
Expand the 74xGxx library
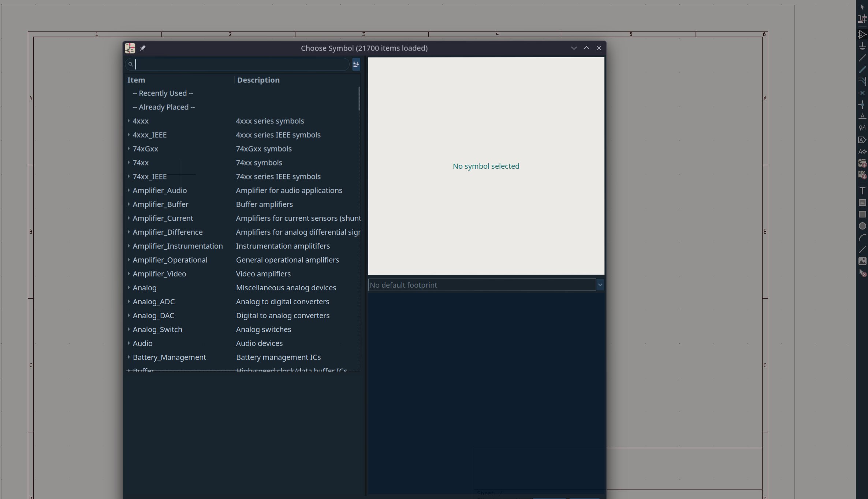click(x=128, y=149)
